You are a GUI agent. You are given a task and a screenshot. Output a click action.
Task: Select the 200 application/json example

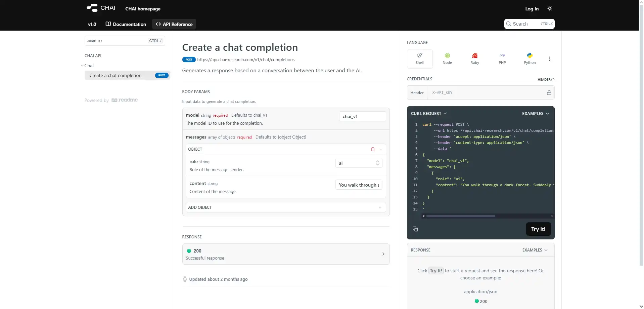click(481, 301)
